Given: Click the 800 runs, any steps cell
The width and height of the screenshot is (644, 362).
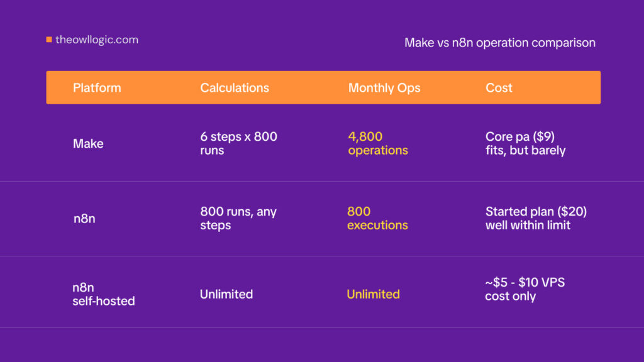Looking at the screenshot, I should [238, 218].
